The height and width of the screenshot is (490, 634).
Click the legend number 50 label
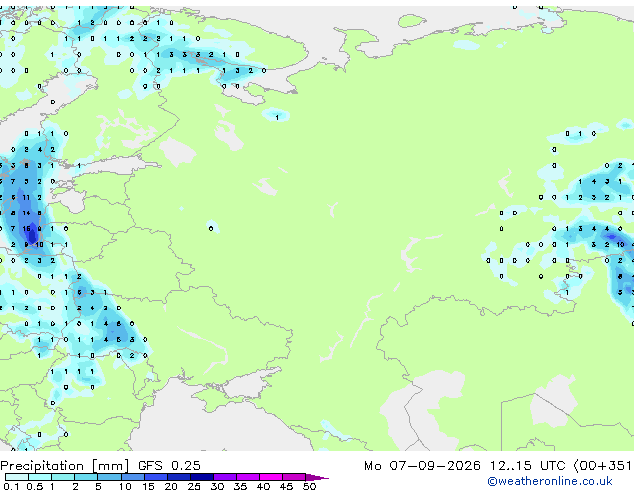[309, 486]
